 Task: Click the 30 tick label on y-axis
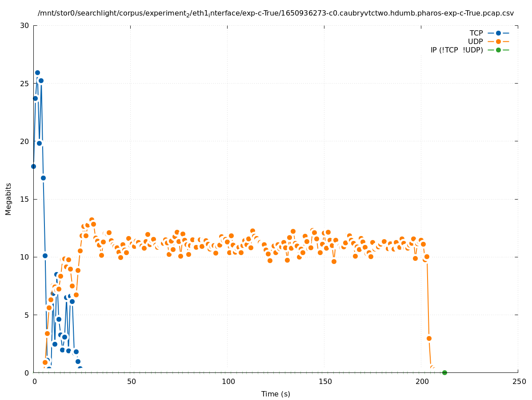tap(24, 25)
